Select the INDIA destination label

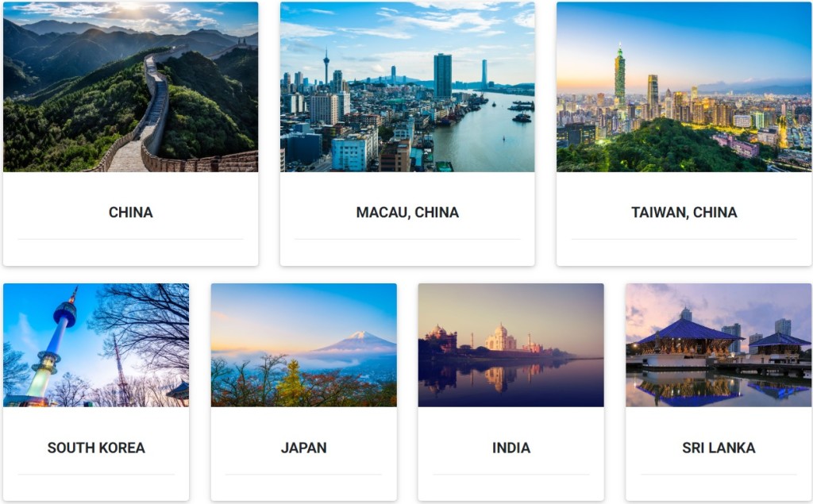511,448
